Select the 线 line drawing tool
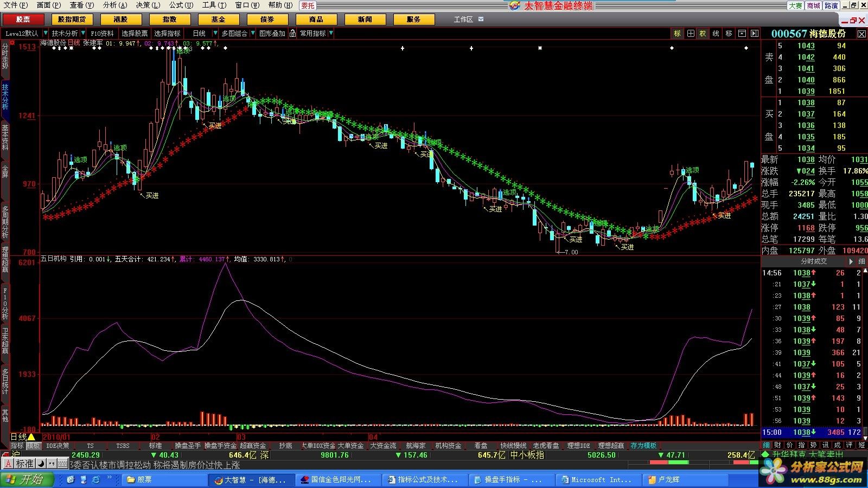This screenshot has width=868, height=488. (716, 34)
